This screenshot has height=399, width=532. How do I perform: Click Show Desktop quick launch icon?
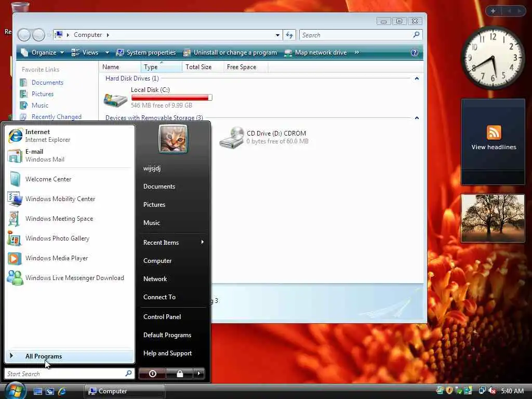tap(37, 391)
